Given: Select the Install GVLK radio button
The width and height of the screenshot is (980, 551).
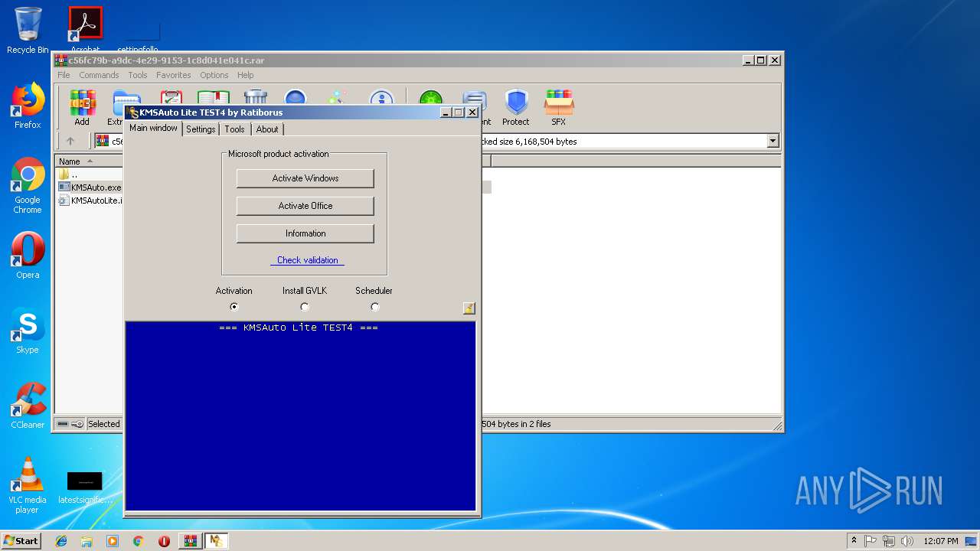Looking at the screenshot, I should 305,307.
